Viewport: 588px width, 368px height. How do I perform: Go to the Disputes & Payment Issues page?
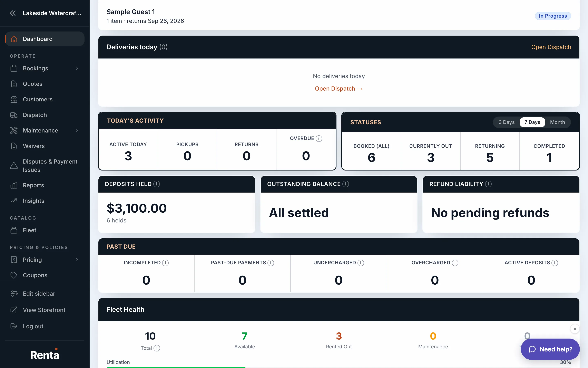[45, 166]
